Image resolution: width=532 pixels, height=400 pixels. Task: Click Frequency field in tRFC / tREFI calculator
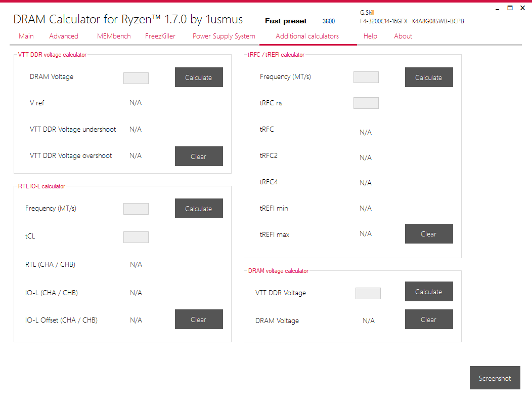(x=366, y=77)
